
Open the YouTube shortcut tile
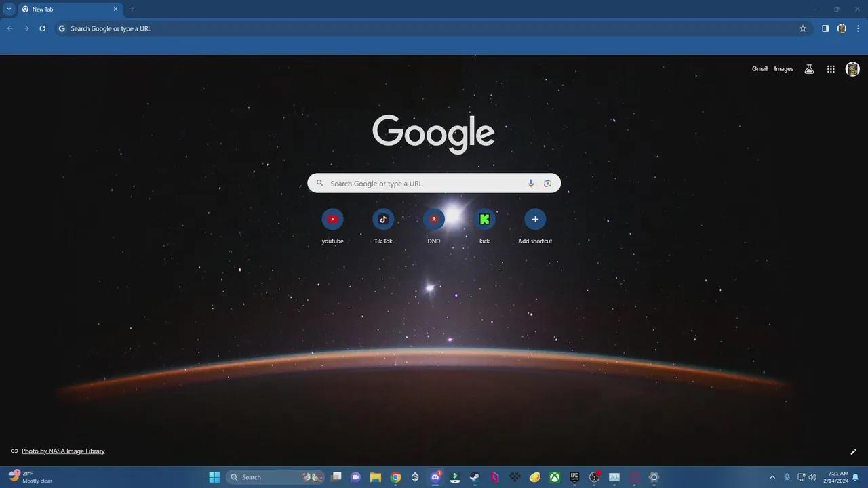coord(332,227)
